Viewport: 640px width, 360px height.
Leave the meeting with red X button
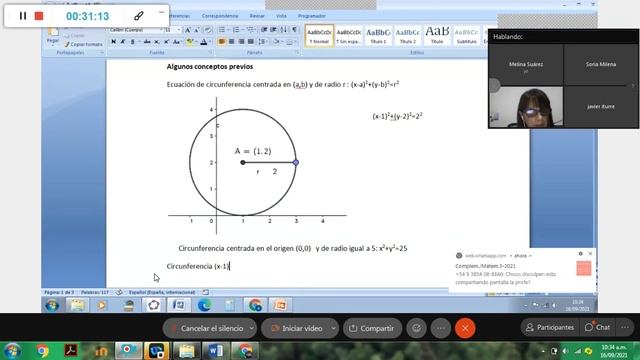click(x=465, y=328)
